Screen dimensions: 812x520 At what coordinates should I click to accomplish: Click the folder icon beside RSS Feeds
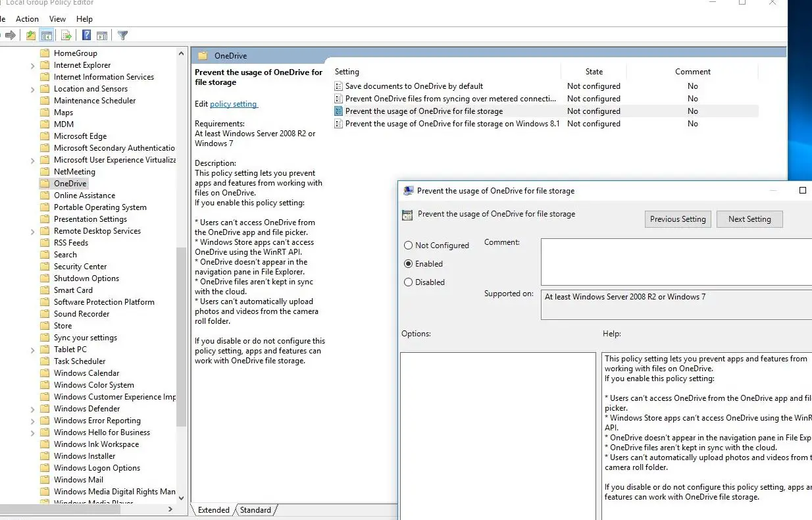(45, 243)
